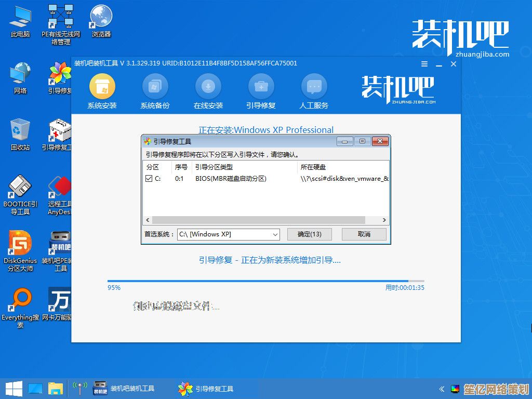Screen dimensions: 532x399
Task: Open the 系统备份 system backup icon
Action: [155, 86]
